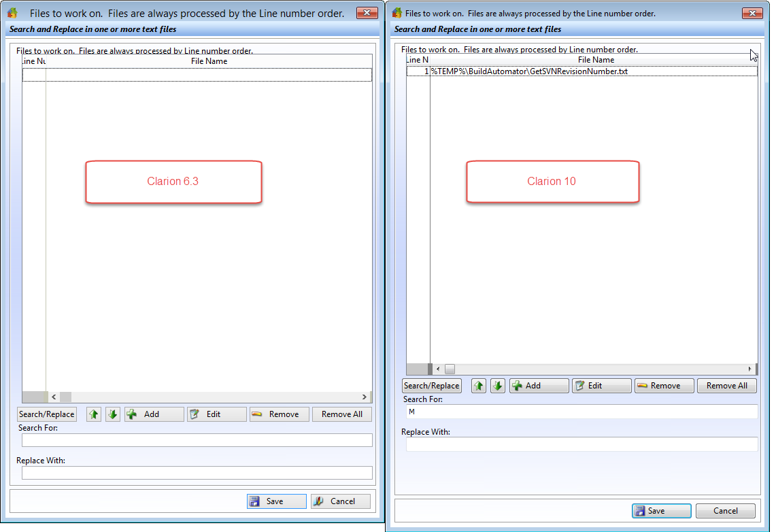Focus Search For field in Clarion 6.3 window

point(197,440)
